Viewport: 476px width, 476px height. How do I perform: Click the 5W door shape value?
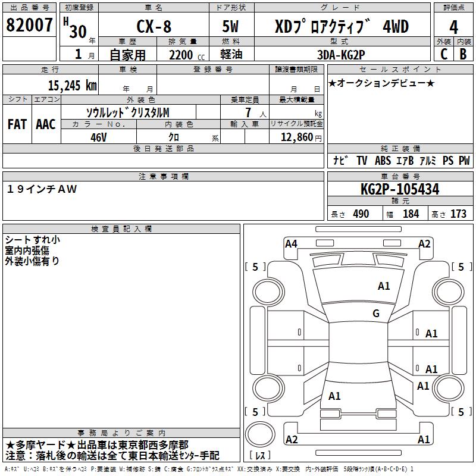(230, 26)
